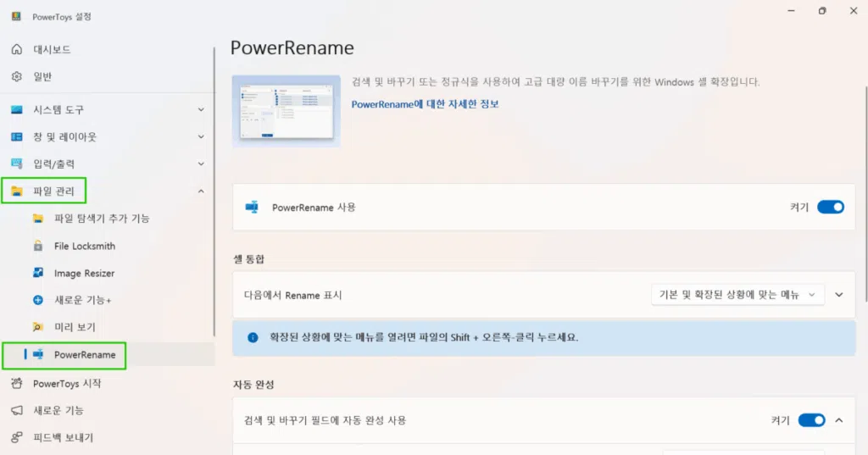The height and width of the screenshot is (455, 868).
Task: Click the 미리 보기 magnifier icon
Action: tap(37, 327)
